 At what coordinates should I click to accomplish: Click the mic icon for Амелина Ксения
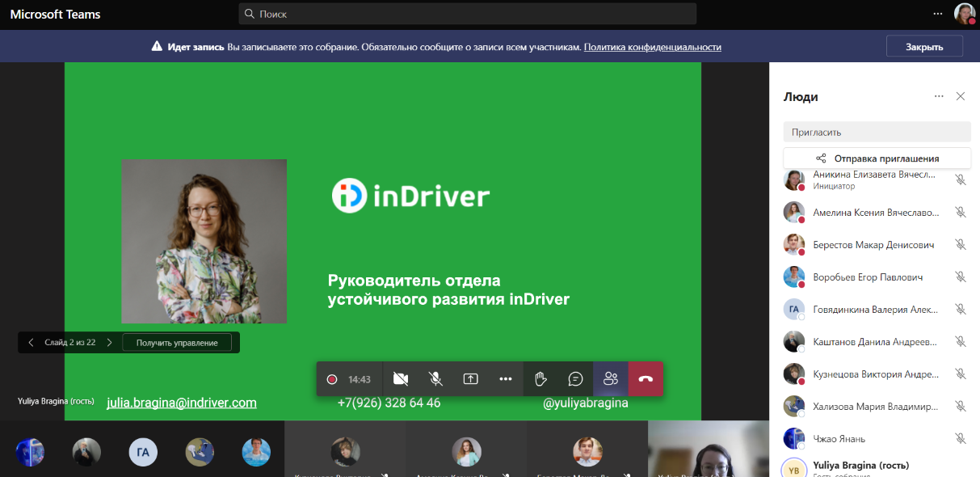point(961,212)
